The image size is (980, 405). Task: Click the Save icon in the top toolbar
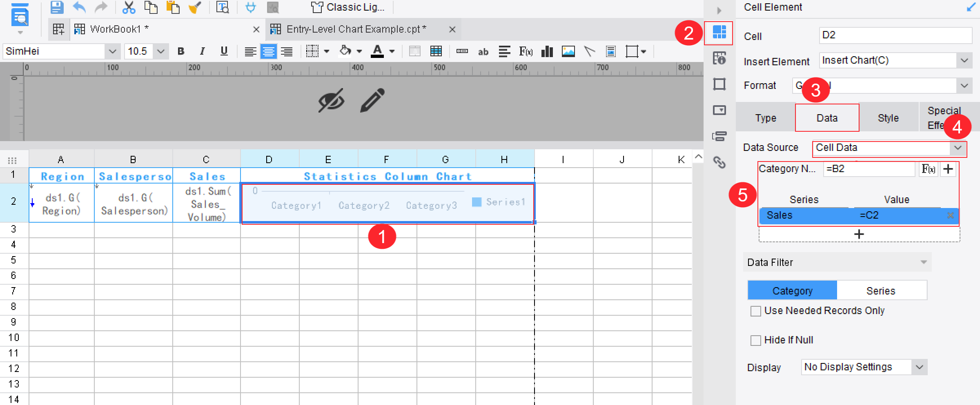57,7
